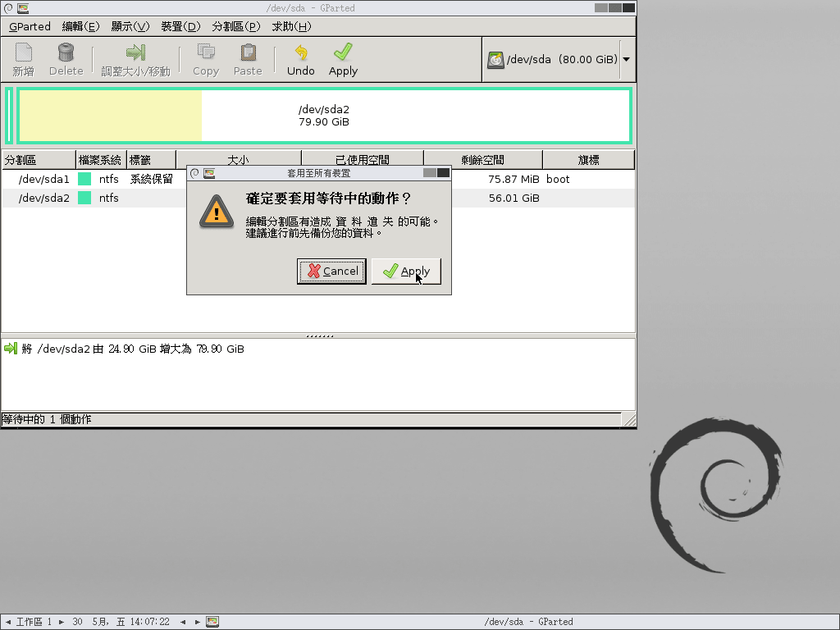Screen dimensions: 840x630
Task: Click the 調整大小/移動 resize/move icon
Action: tap(135, 53)
